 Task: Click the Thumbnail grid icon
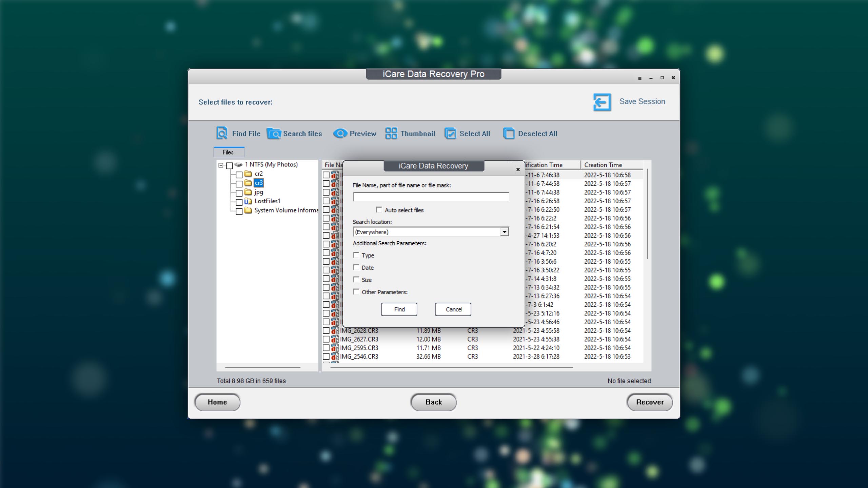coord(391,133)
